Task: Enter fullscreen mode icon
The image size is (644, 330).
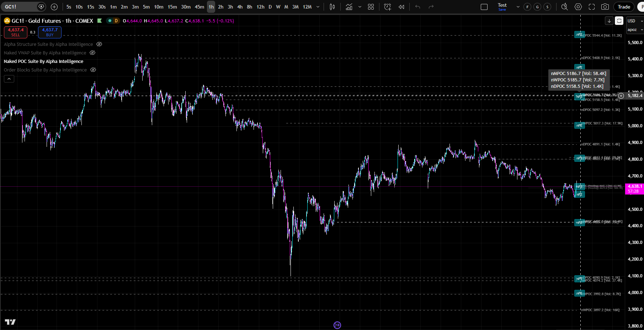Action: tap(592, 7)
